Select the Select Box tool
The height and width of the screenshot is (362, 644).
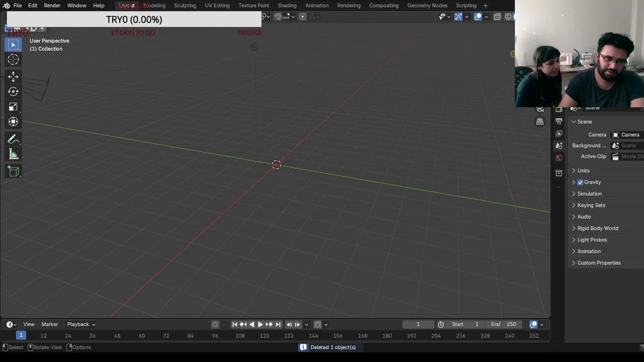(14, 45)
